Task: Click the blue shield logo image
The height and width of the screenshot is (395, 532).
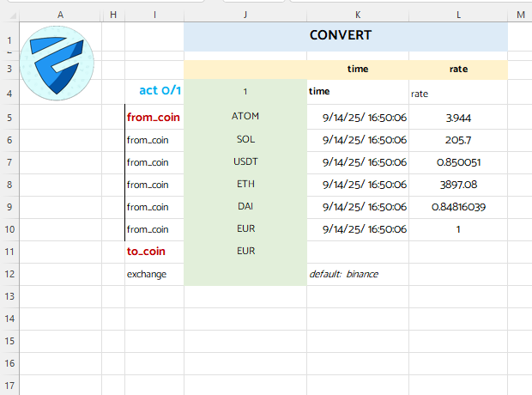Action: pos(57,61)
